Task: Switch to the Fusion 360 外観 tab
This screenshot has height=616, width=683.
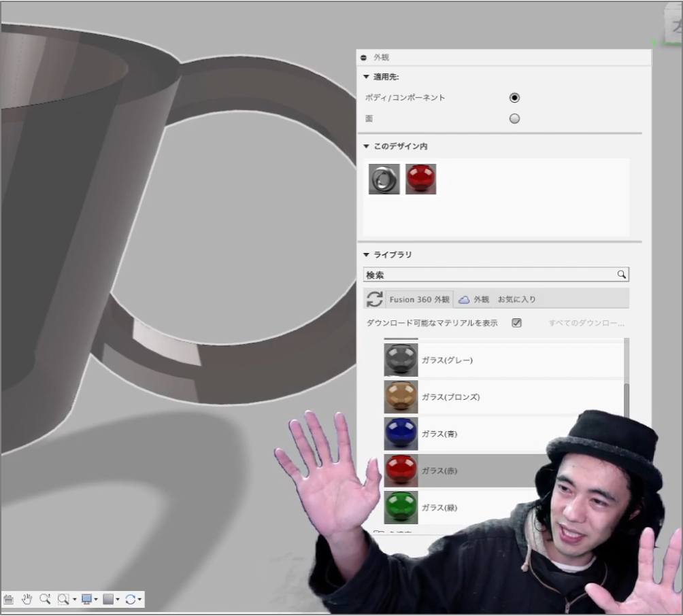Action: [419, 299]
